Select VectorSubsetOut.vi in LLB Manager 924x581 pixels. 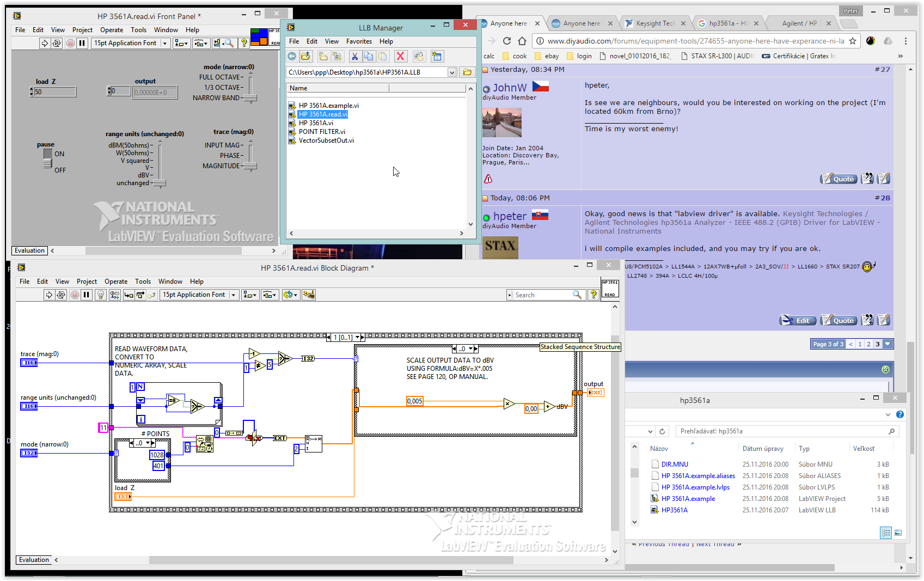click(x=326, y=140)
